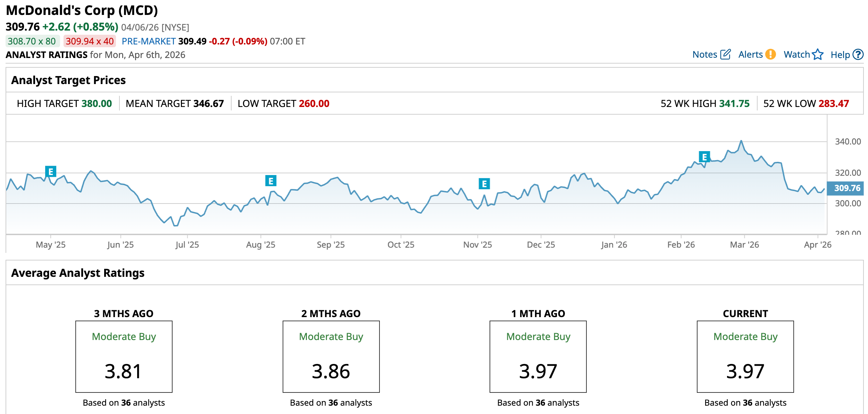The image size is (868, 414).
Task: Click the Notes pencil edit icon
Action: (725, 55)
